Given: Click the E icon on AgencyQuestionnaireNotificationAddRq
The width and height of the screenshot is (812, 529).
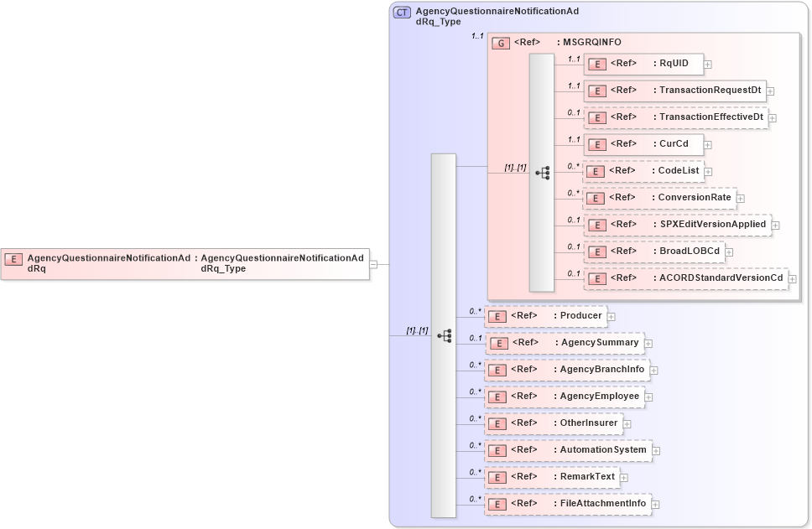Looking at the screenshot, I should [x=13, y=259].
